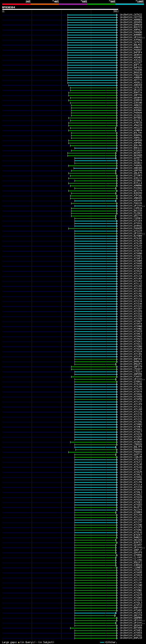Click the red 20% identity legend segment
Image resolution: width=146 pixels, height=644 pixels.
[x=16, y=4]
